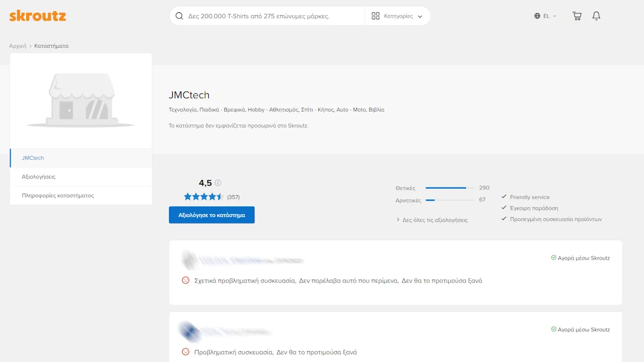Viewport: 644px width, 362px height.
Task: Click the search magnifier icon
Action: 180,16
